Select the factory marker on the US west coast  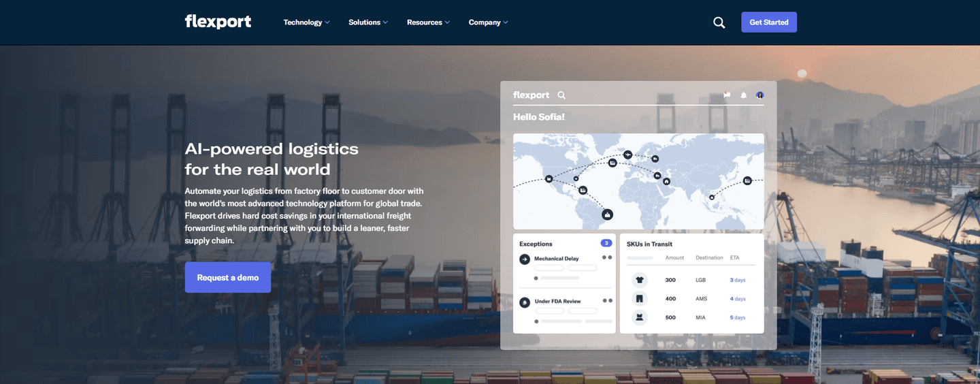(549, 179)
